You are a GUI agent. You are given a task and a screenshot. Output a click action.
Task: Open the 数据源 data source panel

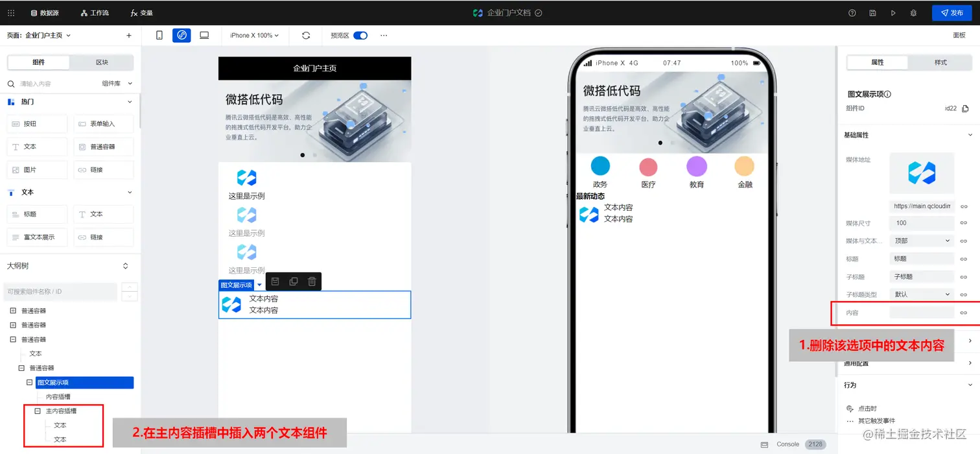[45, 13]
